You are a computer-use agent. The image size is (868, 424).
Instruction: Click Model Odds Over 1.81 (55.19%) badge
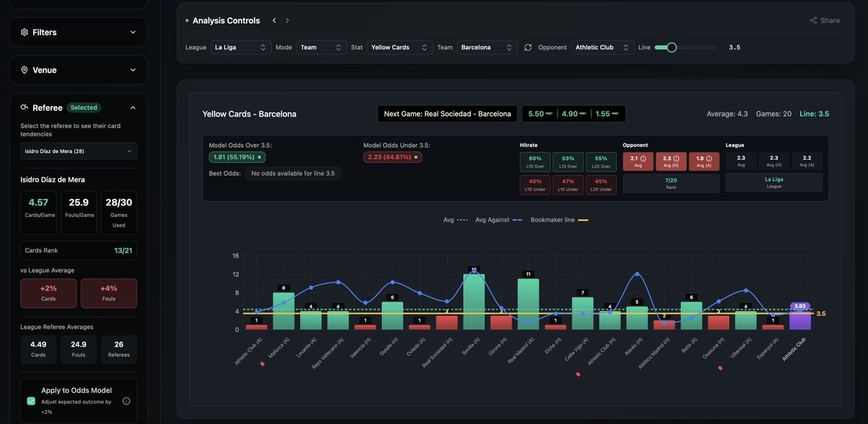237,157
